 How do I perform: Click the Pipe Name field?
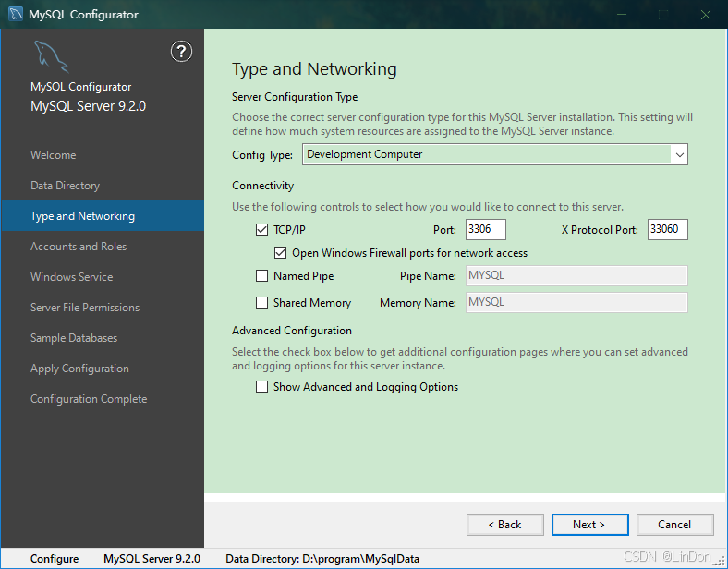[x=576, y=275]
